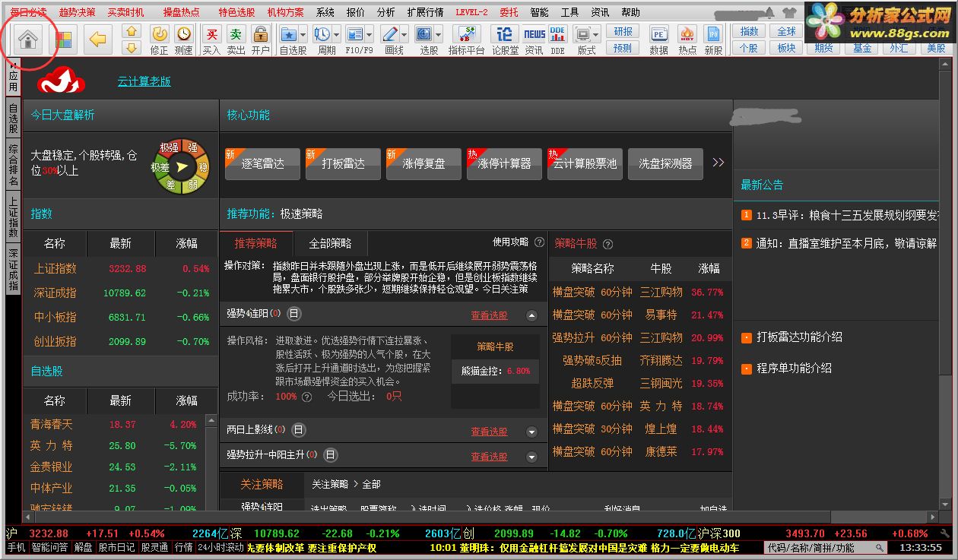Image resolution: width=958 pixels, height=560 pixels.
Task: Click the market sentiment gauge dial
Action: point(180,166)
